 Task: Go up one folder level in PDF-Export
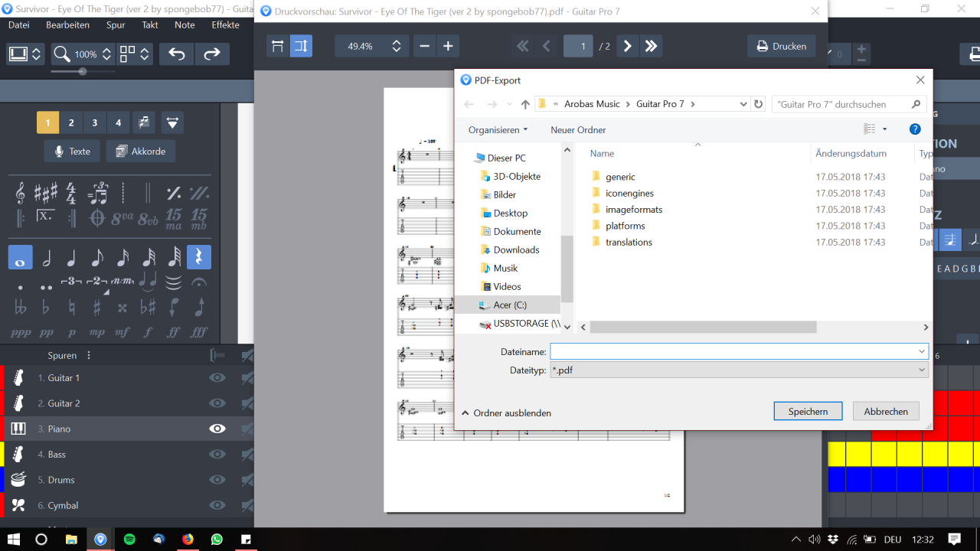click(x=525, y=104)
